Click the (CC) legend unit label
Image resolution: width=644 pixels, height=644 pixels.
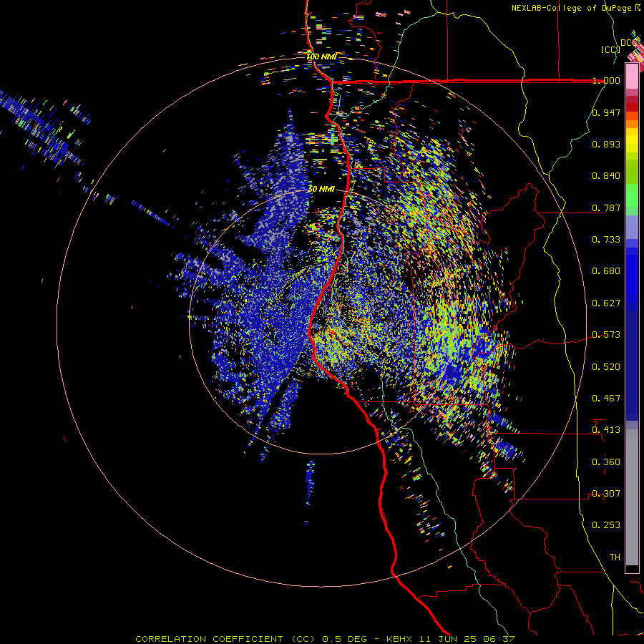click(610, 49)
